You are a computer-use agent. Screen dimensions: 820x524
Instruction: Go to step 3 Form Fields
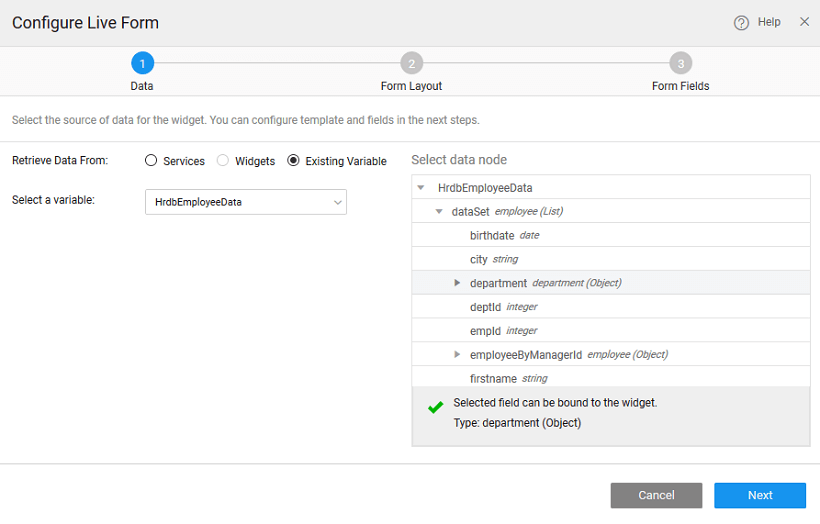pyautogui.click(x=680, y=64)
